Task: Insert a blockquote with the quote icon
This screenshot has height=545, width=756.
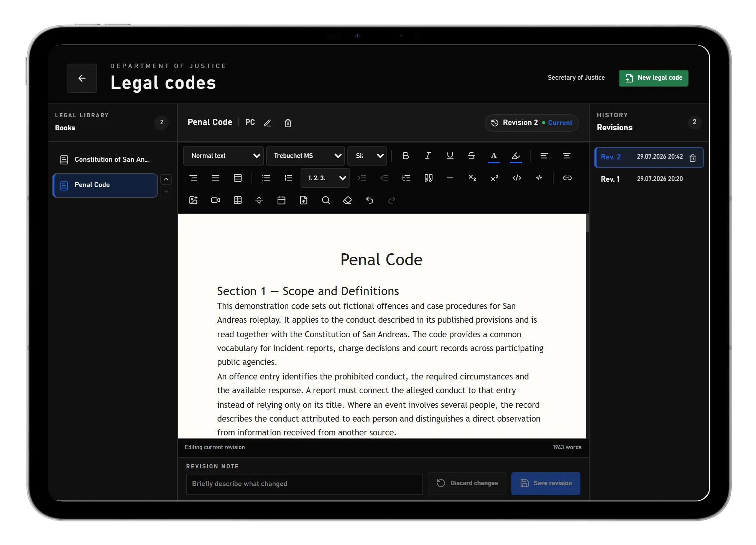Action: 429,178
